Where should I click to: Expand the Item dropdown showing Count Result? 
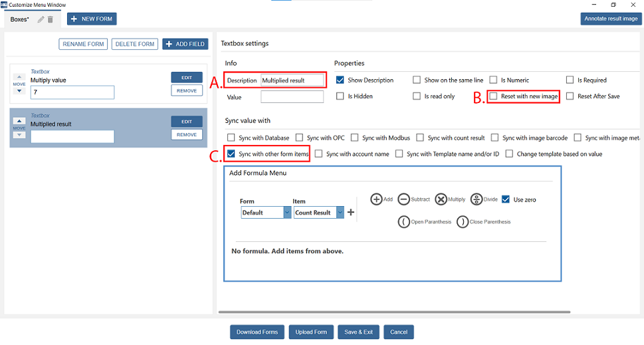coord(318,213)
